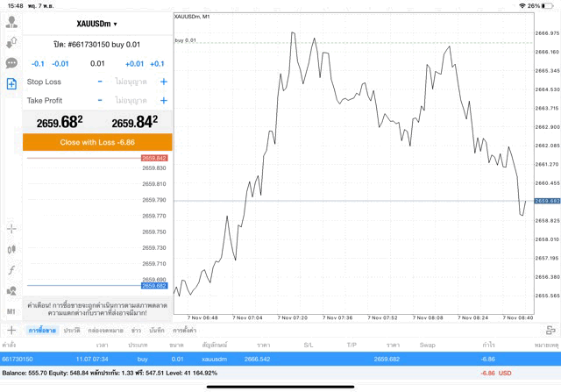Open the chat messages icon
Viewport: 561px width, 392px height.
pyautogui.click(x=11, y=63)
